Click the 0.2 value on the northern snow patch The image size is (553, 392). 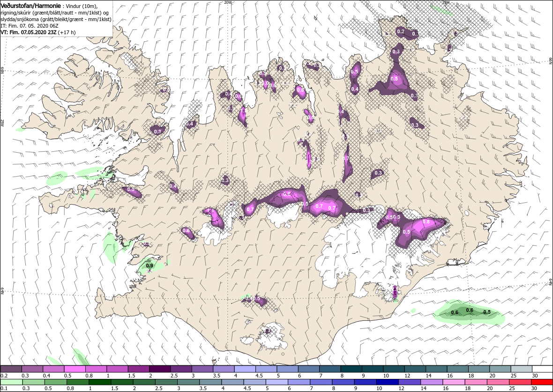401,31
